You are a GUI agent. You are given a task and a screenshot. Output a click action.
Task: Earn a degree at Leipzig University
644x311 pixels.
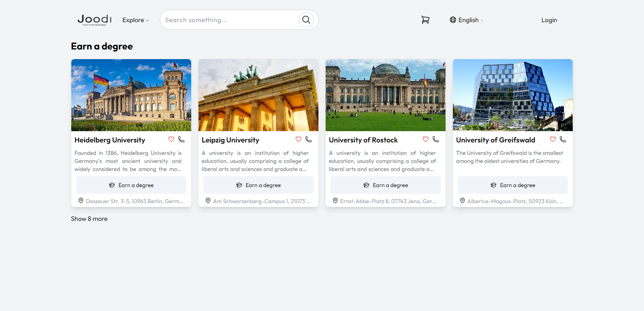258,185
